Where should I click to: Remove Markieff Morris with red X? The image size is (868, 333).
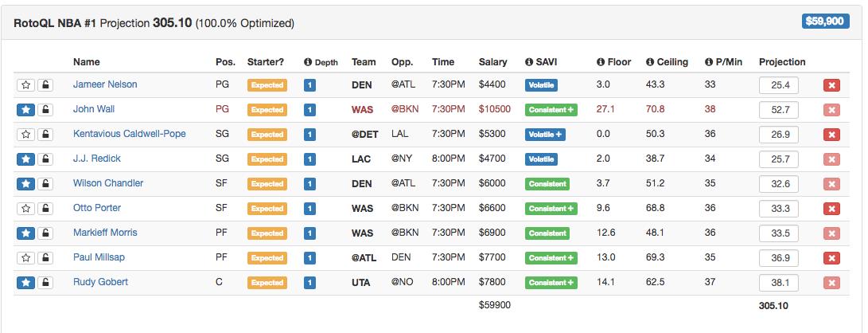tap(831, 233)
